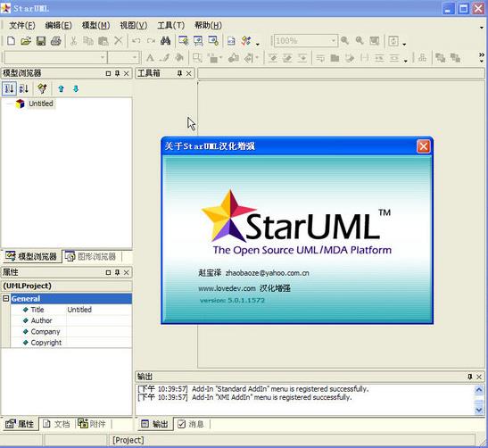Open the 视图(V) menu
Screen dimensions: 488x448
(x=134, y=25)
